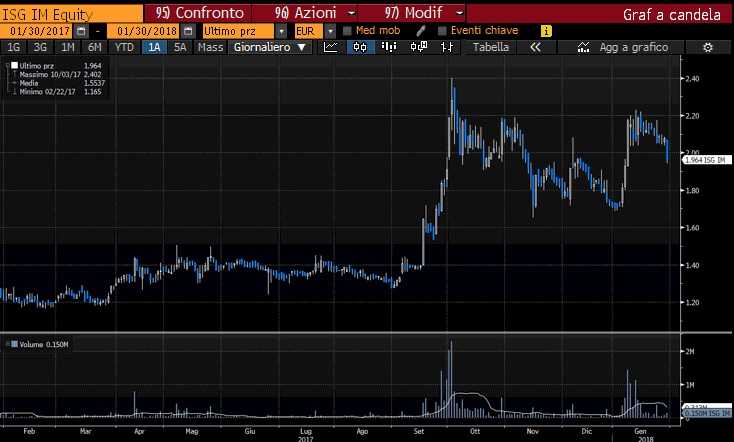Click the 2M volume axis label
734x442 pixels.
pyautogui.click(x=690, y=351)
